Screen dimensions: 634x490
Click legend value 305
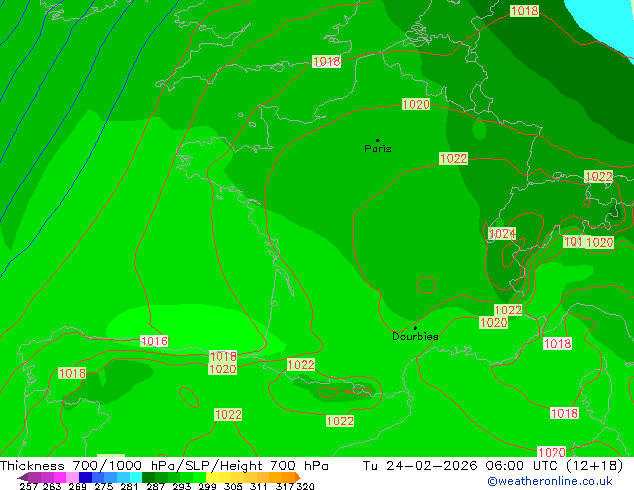coord(233,486)
